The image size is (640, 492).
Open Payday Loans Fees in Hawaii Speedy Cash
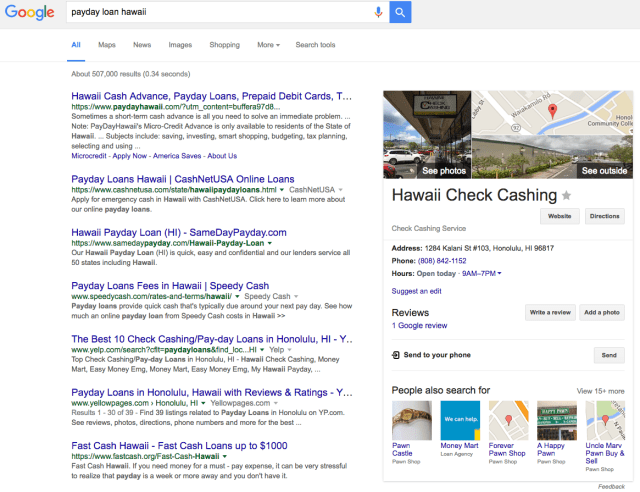point(170,286)
